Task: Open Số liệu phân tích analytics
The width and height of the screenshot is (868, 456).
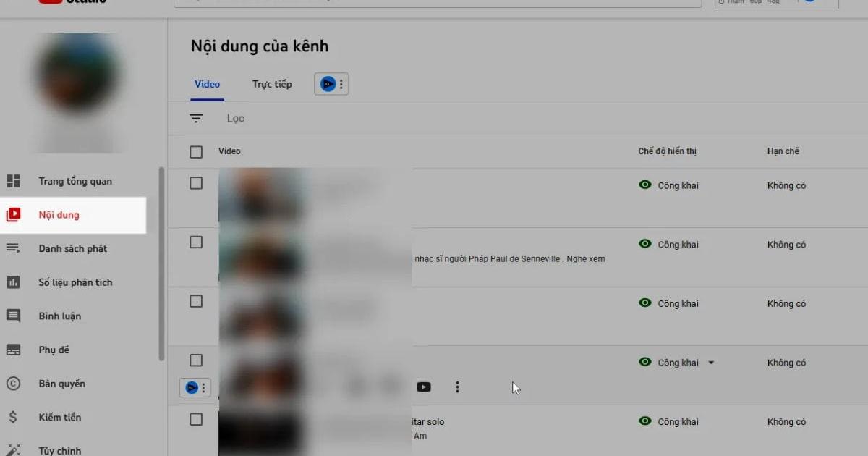Action: point(76,282)
